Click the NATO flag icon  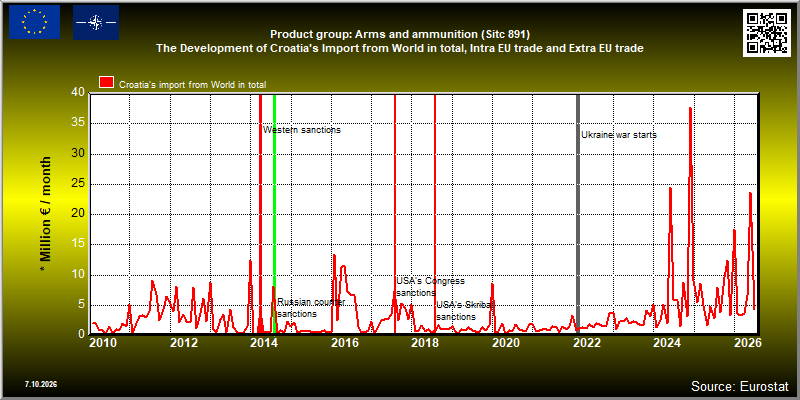coord(96,22)
